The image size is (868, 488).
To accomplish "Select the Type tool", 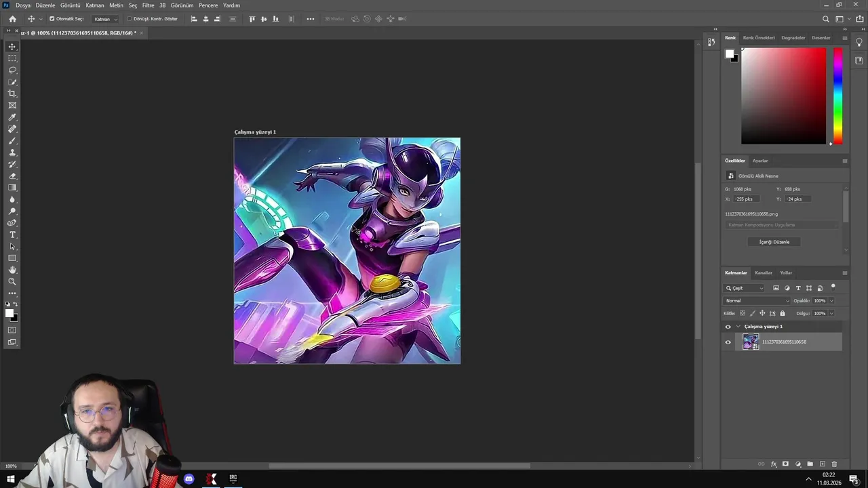I will click(12, 235).
